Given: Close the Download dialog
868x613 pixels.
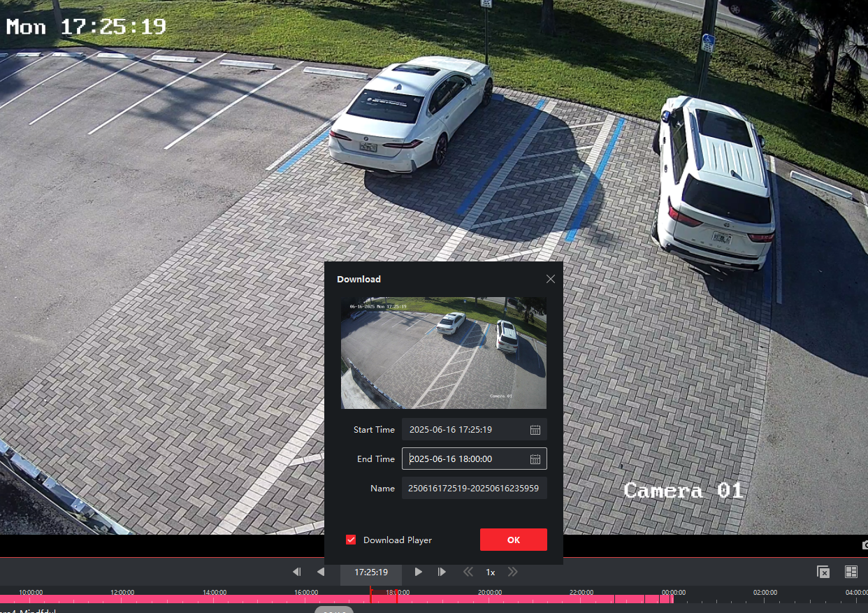Looking at the screenshot, I should click(x=550, y=279).
